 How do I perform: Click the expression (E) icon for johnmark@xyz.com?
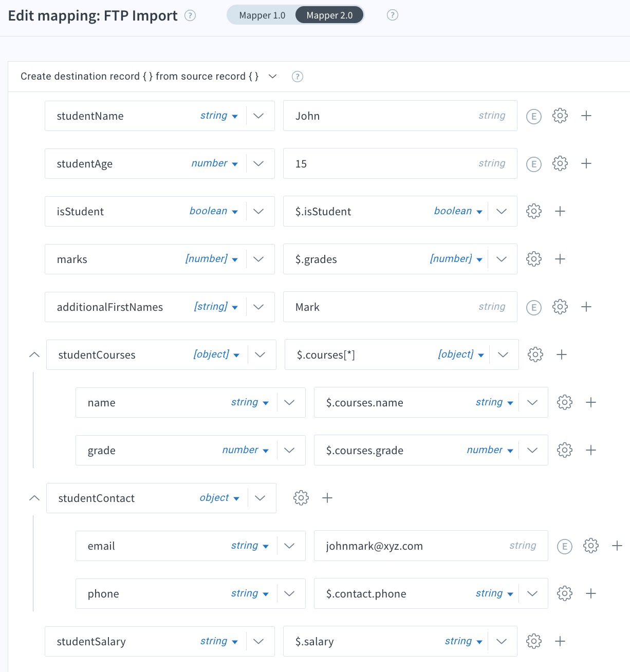point(565,546)
